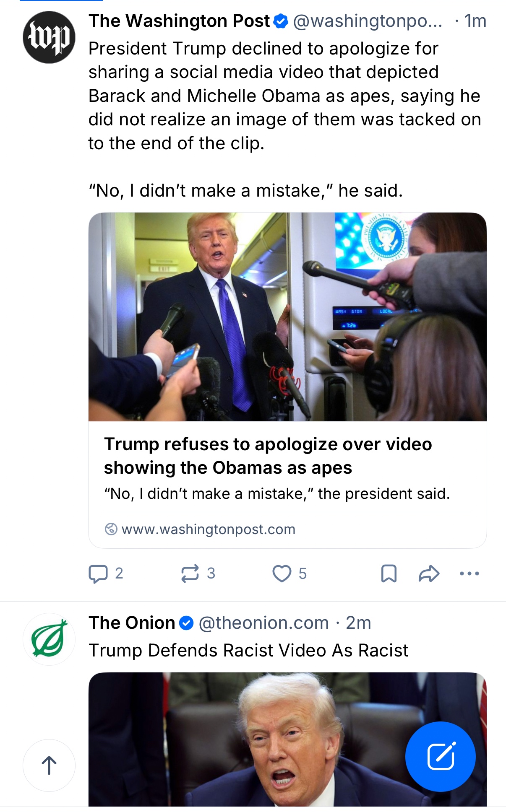Repost the Washington Post post
The height and width of the screenshot is (812, 506).
click(x=190, y=573)
